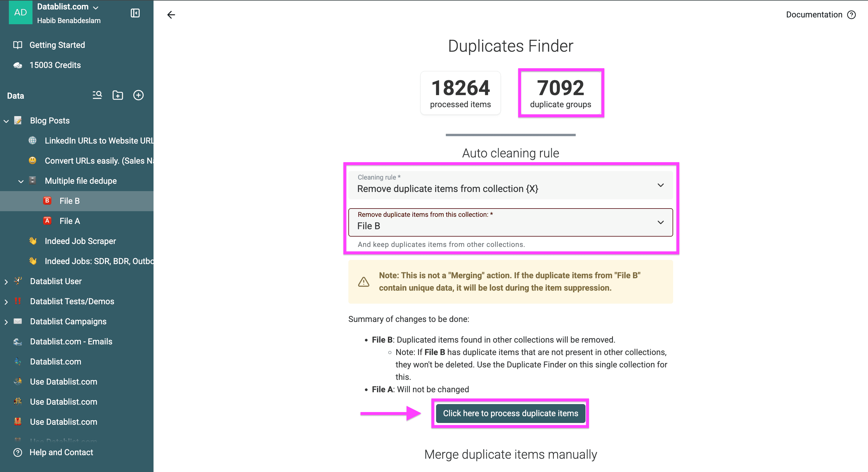Image resolution: width=868 pixels, height=472 pixels.
Task: Click the duplicate groups progress bar
Action: [x=510, y=135]
